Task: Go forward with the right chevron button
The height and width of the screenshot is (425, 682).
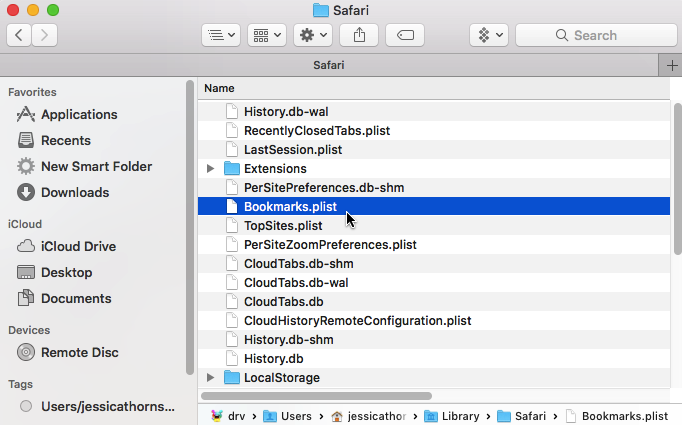Action: pos(44,35)
